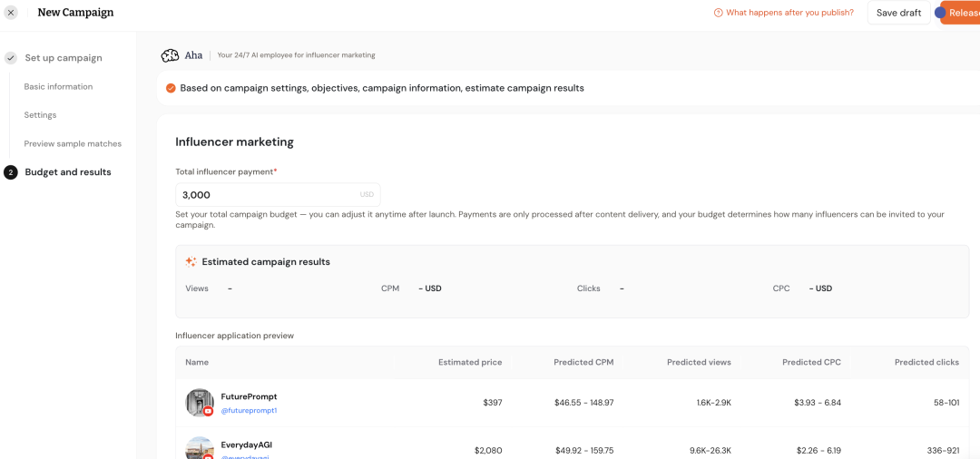
Task: Click the $2,080 estimated price cell
Action: (488, 450)
